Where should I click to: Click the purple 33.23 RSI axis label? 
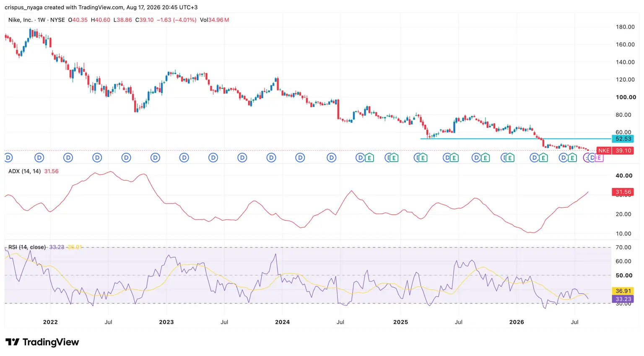[x=623, y=299]
